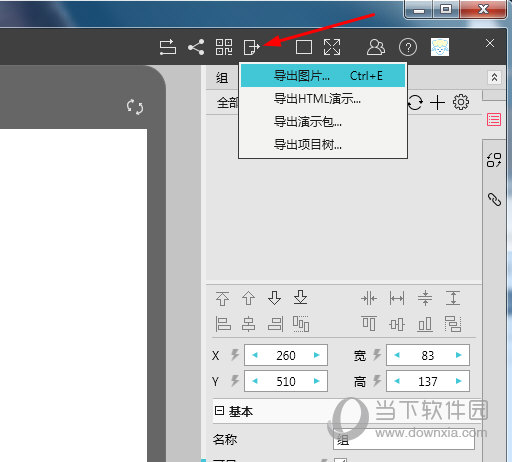Click the 高 field showing 137
This screenshot has height=462, width=512.
[428, 381]
